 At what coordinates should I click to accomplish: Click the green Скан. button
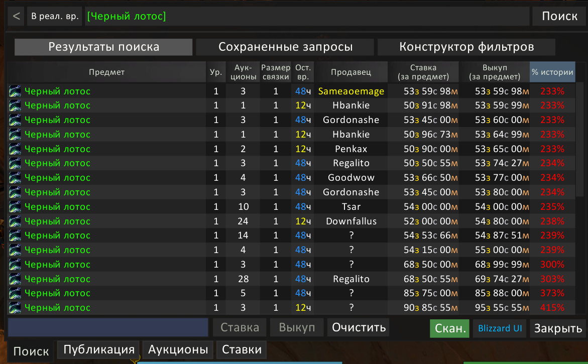449,328
